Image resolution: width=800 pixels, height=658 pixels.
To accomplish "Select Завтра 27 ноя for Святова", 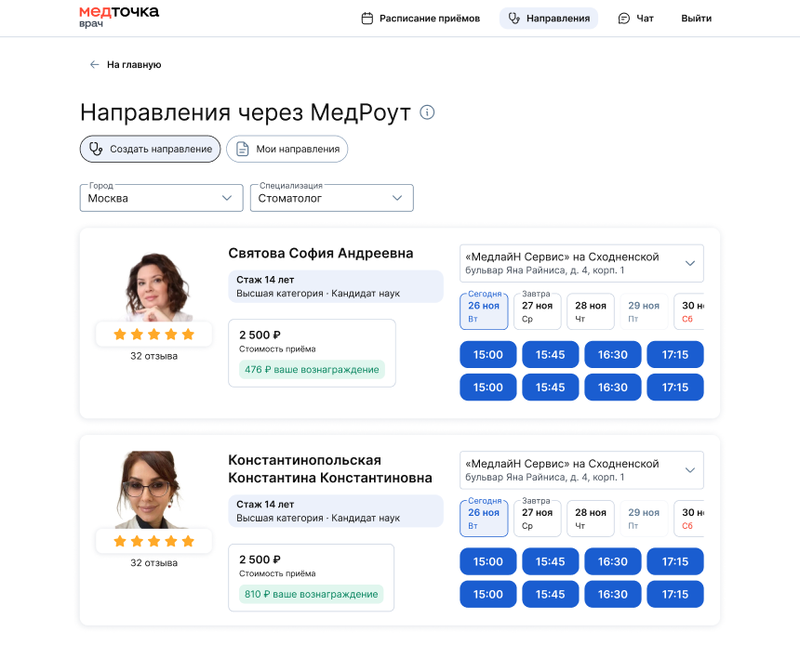I will 537,310.
